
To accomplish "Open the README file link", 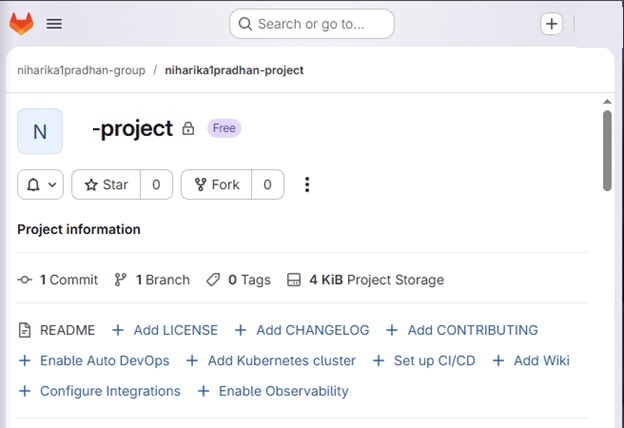I will coord(57,330).
